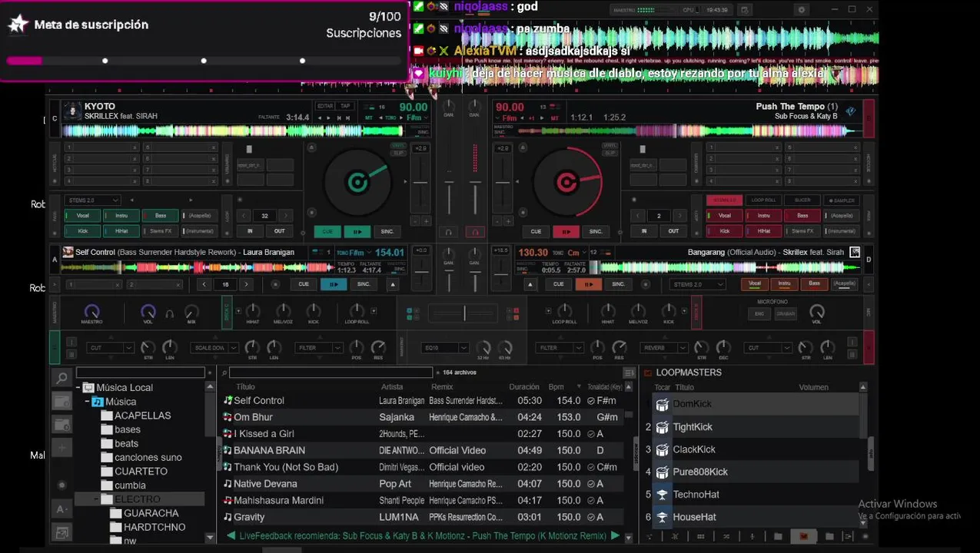Screen dimensions: 980x553
Task: Select the Gravity track by LUM1NA
Action: 421,517
